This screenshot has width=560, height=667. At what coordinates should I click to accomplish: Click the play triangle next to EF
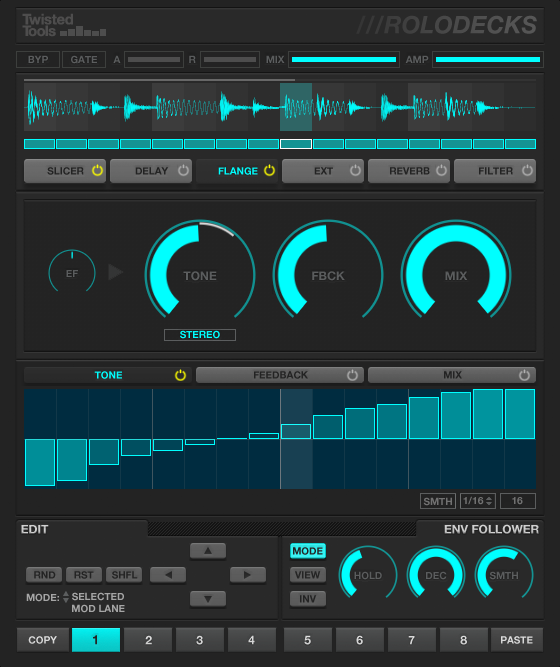coord(115,272)
